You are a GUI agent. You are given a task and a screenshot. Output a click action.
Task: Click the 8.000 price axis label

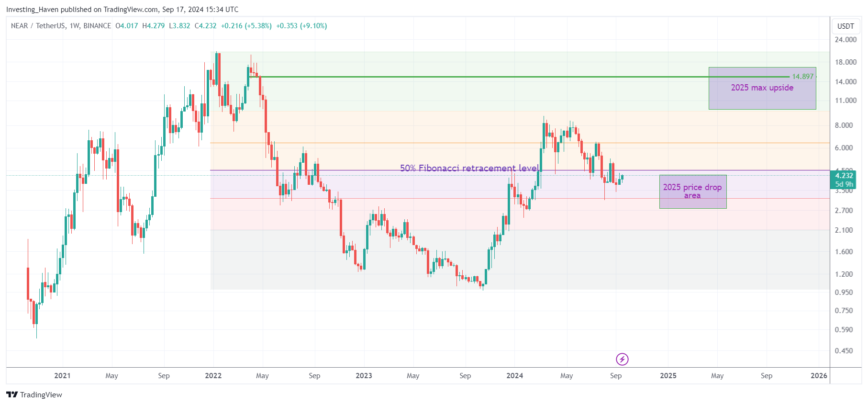click(844, 125)
